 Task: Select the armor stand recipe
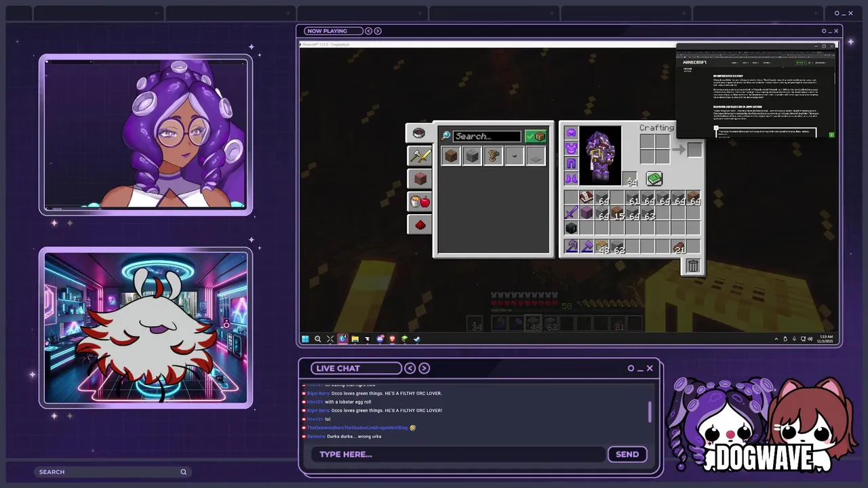pos(493,157)
